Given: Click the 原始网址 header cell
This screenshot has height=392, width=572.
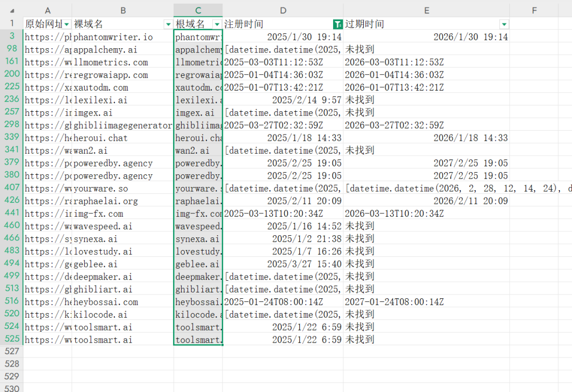Looking at the screenshot, I should pyautogui.click(x=48, y=24).
